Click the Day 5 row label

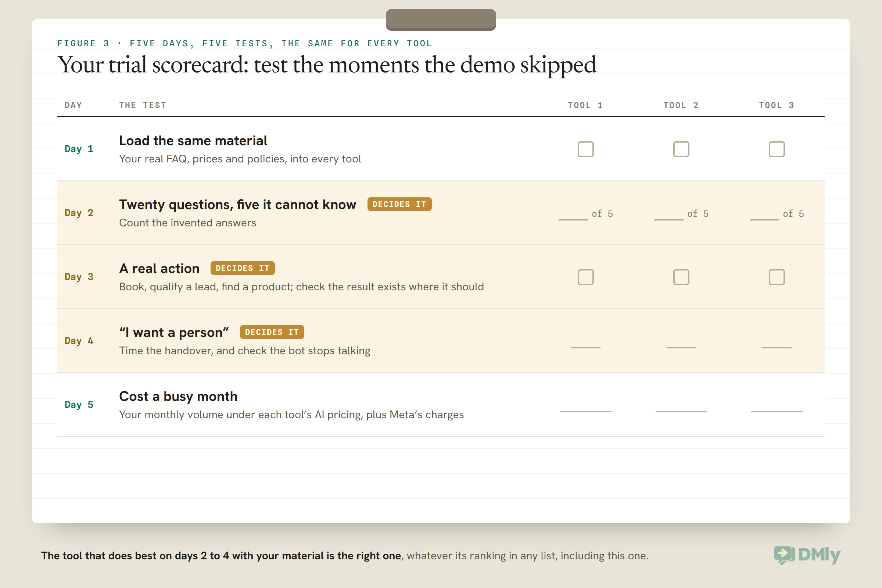coord(79,405)
